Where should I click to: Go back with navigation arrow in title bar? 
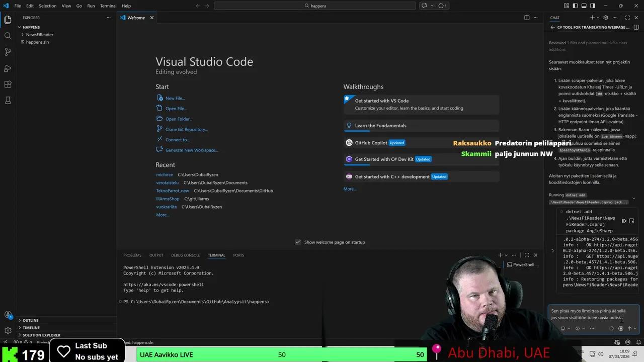(x=198, y=6)
